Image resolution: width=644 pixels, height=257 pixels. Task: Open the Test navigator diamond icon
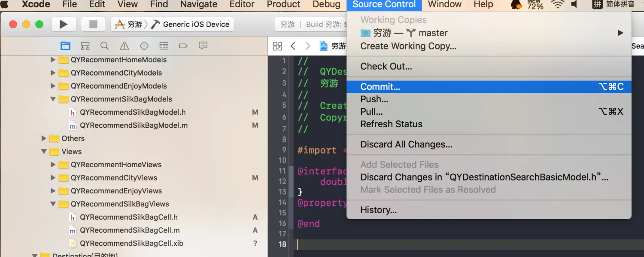pyautogui.click(x=144, y=46)
